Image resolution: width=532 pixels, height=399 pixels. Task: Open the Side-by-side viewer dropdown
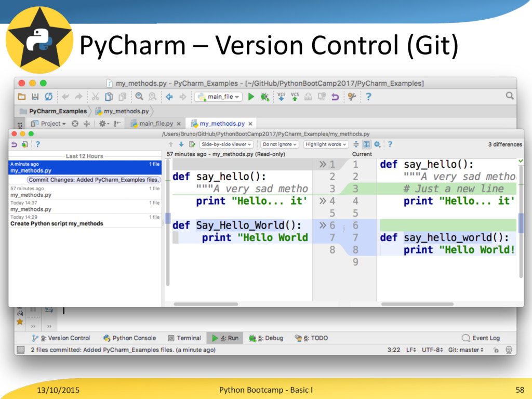click(226, 144)
